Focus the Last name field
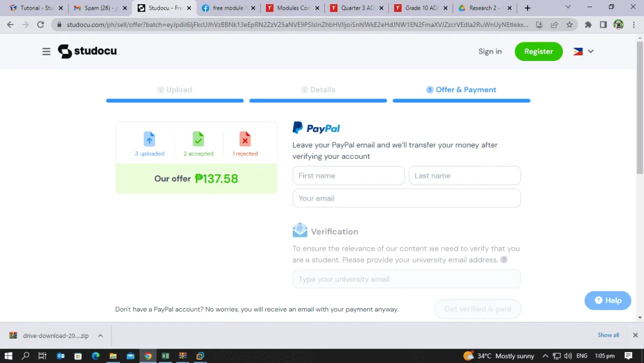Screen dimensions: 644x363 465,176
